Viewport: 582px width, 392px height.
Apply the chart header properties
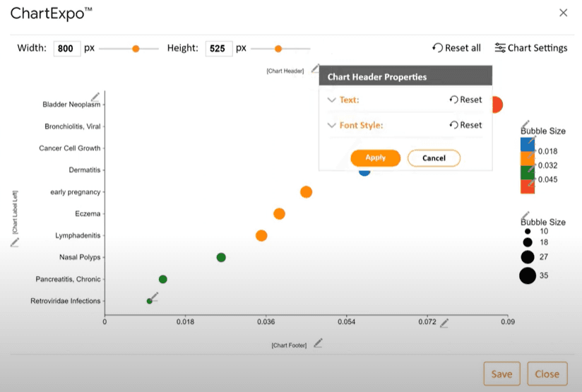375,158
